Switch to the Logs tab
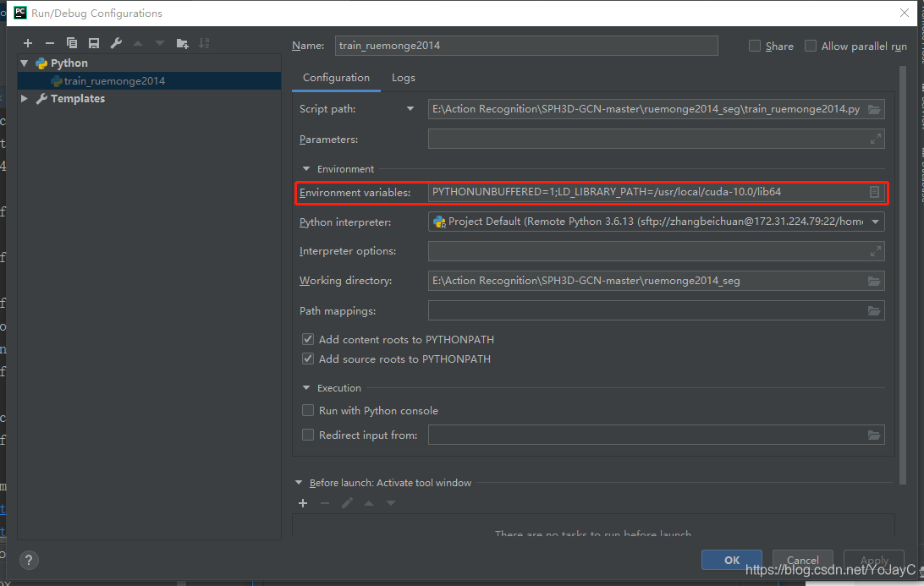924x586 pixels. [x=404, y=77]
